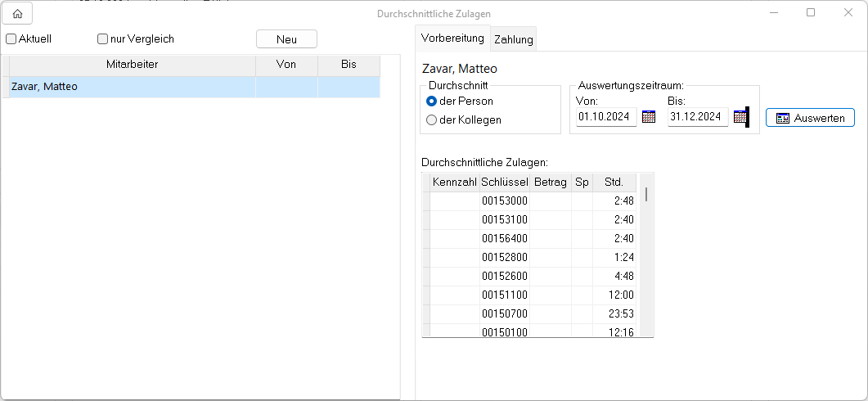
Task: Click the Schlüssel column header
Action: pyautogui.click(x=504, y=182)
